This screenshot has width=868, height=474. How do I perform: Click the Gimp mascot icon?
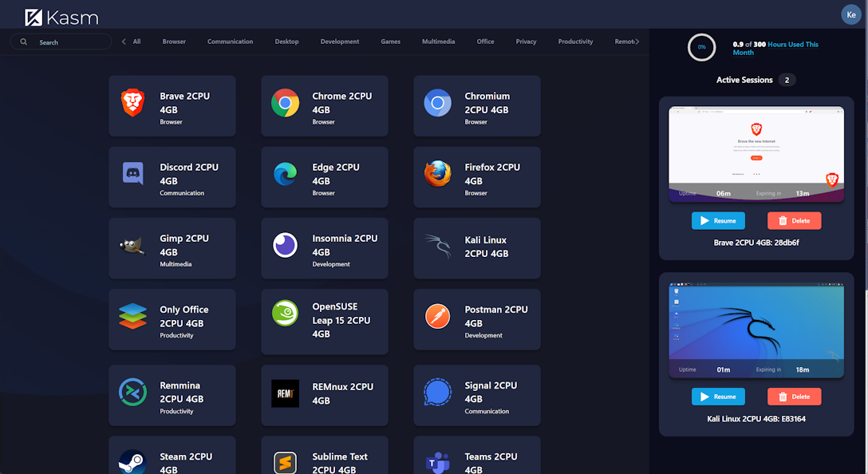click(132, 246)
